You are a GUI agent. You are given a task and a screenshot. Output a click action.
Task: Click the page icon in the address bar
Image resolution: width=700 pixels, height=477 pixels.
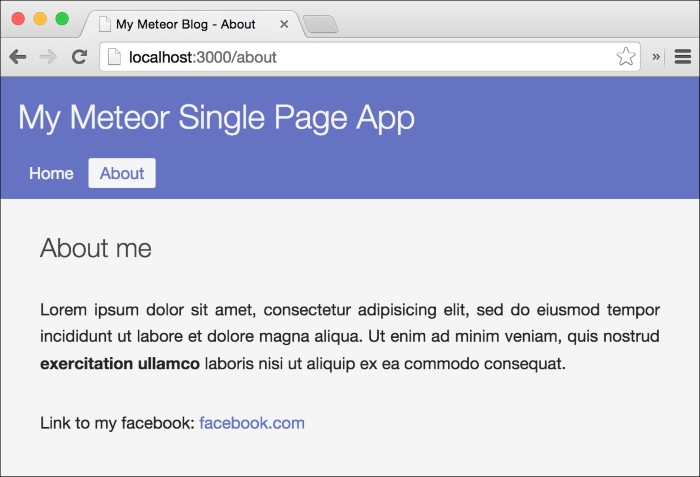point(114,57)
